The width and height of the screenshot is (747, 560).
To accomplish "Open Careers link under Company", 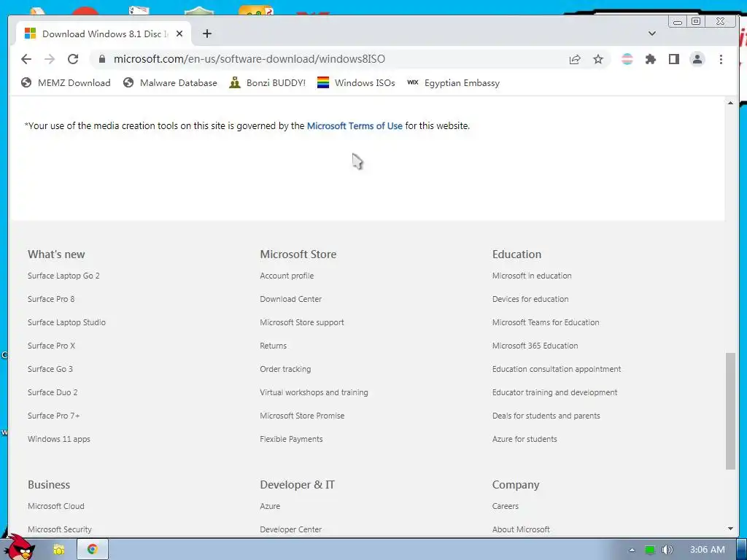I will pyautogui.click(x=506, y=506).
